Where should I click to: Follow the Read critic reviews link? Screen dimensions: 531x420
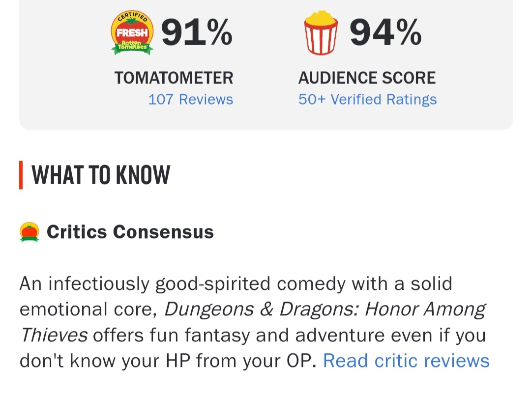pyautogui.click(x=406, y=361)
